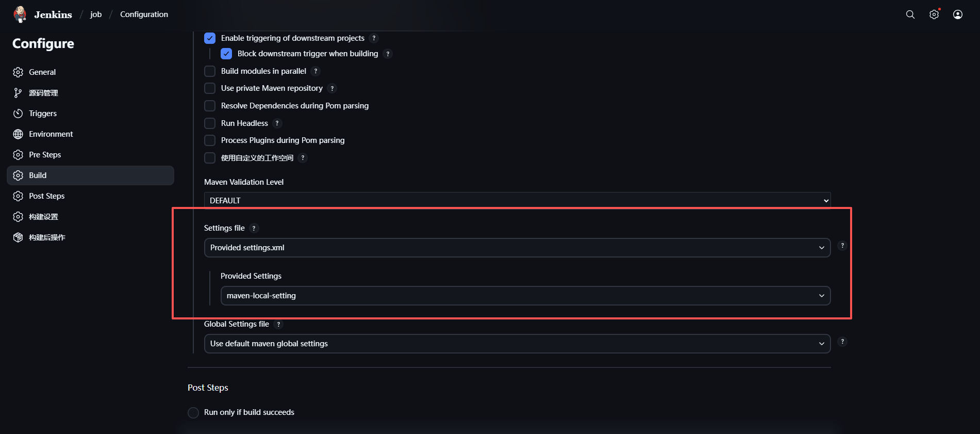Enable Build modules in parallel checkbox

pyautogui.click(x=210, y=71)
